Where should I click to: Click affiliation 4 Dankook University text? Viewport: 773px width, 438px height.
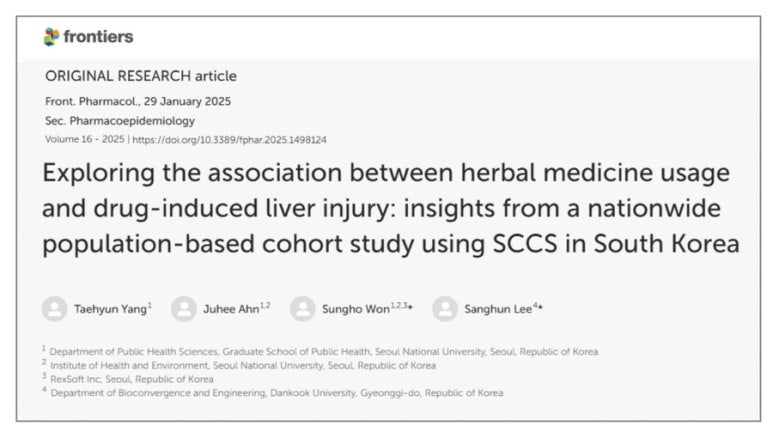[x=277, y=393]
